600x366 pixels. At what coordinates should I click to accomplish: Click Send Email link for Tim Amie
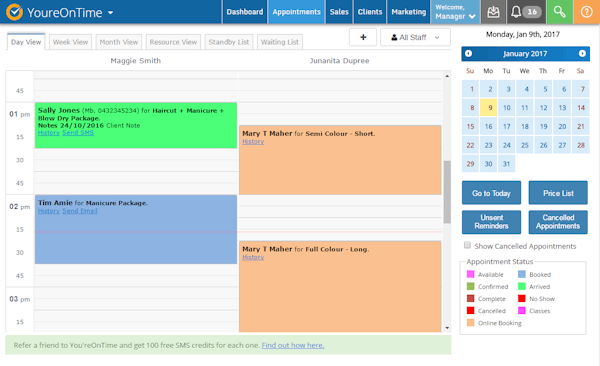[x=80, y=211]
